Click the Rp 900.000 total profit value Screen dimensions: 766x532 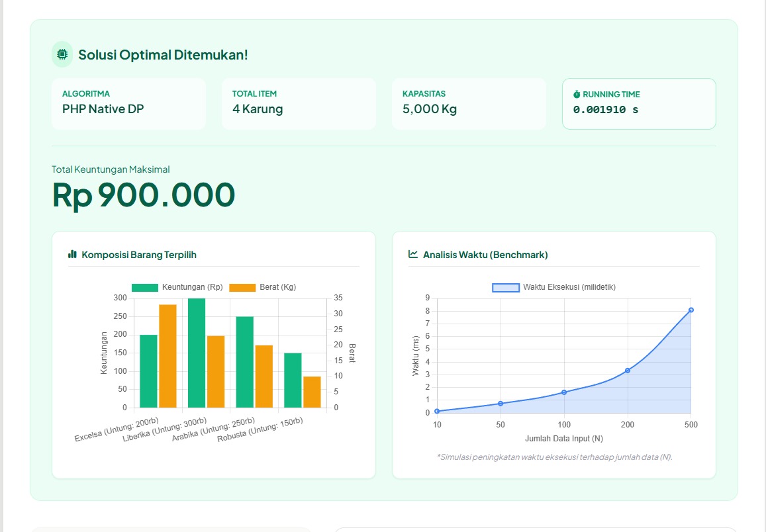click(x=144, y=195)
